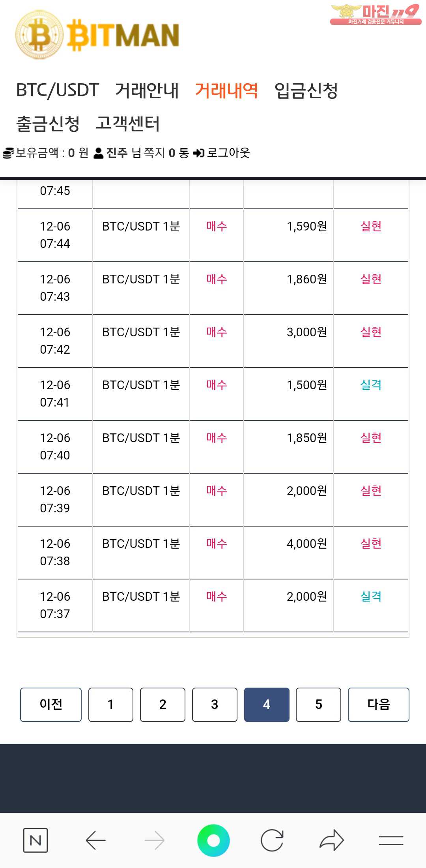
Task: Select page 1 in the pagination
Action: (111, 705)
